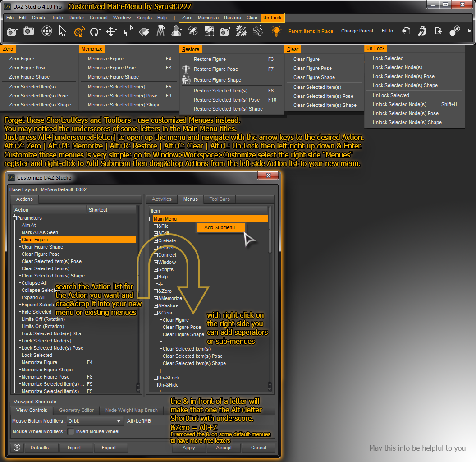Expand the Un-&Lock node in the menu tree
Image resolution: width=476 pixels, height=462 pixels.
click(156, 378)
